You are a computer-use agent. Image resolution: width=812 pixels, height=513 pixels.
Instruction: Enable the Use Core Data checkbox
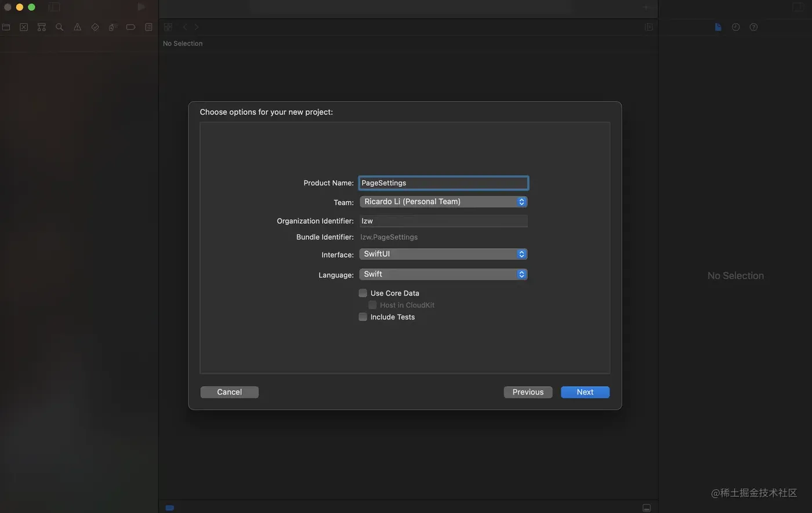[x=363, y=293]
